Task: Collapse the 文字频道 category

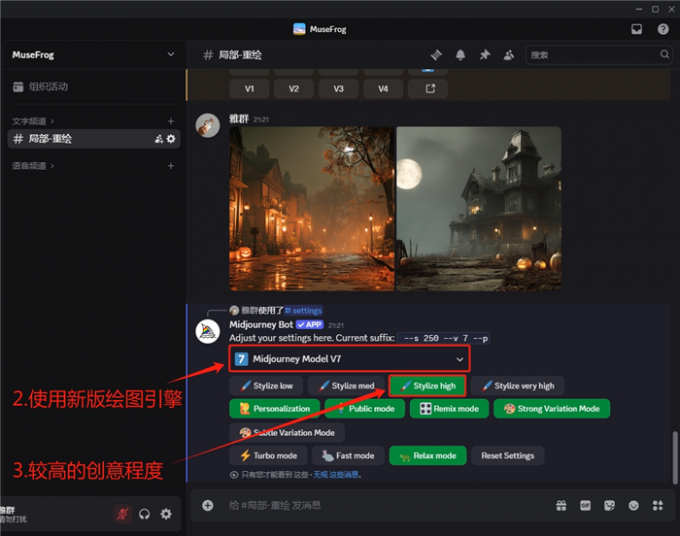Action: [x=33, y=121]
